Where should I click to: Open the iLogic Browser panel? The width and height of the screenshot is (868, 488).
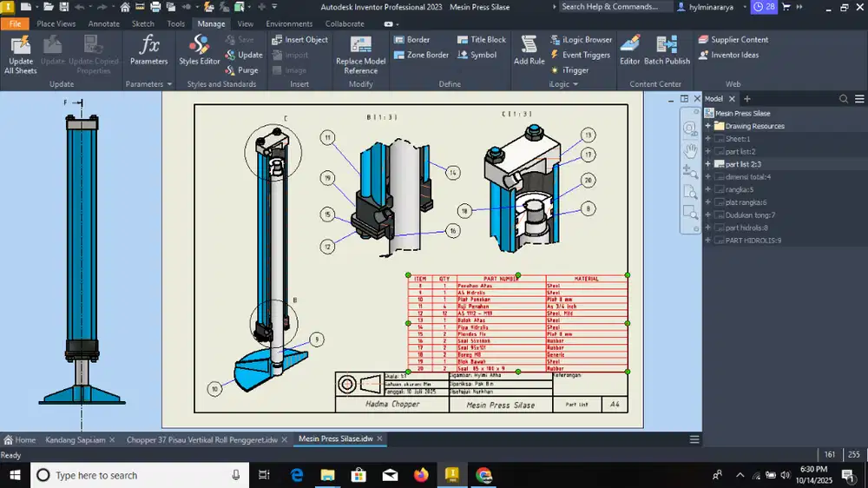click(581, 40)
